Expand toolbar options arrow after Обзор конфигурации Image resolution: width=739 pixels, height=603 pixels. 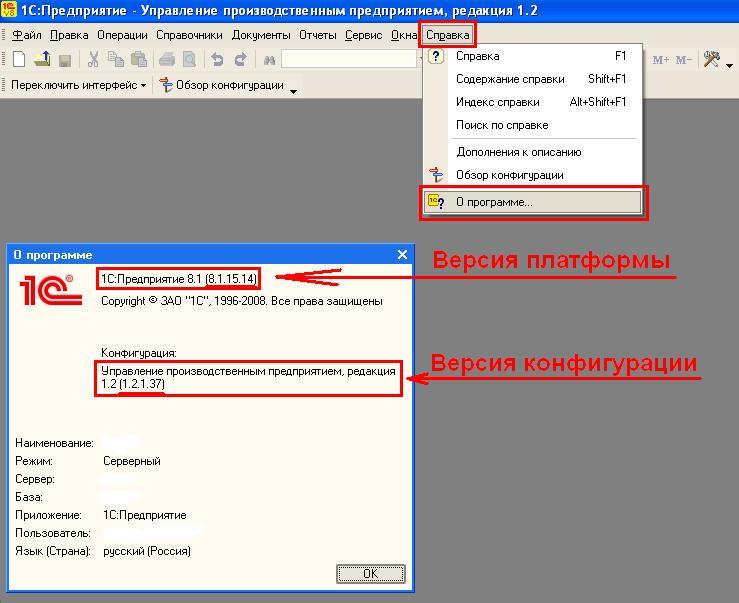point(293,91)
